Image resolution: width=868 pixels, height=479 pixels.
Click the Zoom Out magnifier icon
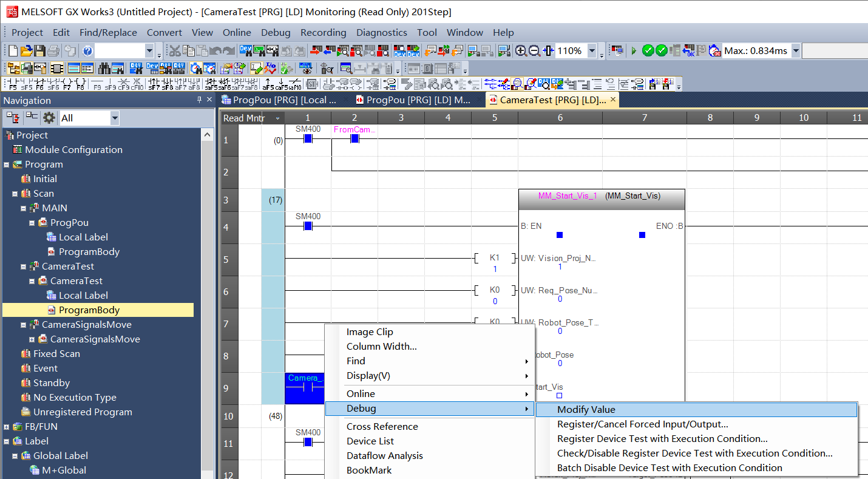click(534, 51)
